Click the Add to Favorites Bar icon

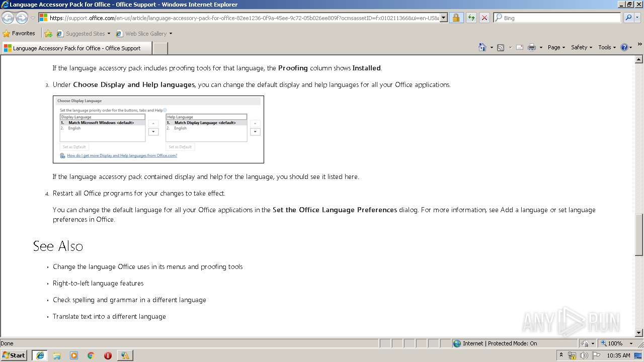click(48, 34)
